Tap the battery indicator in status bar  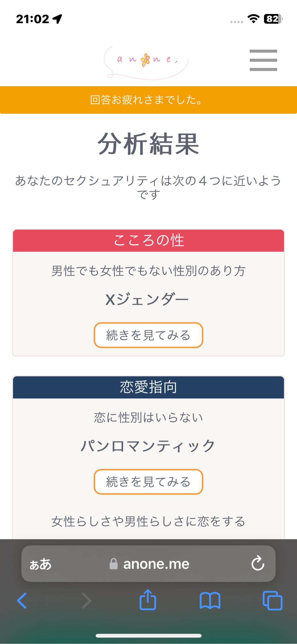click(273, 19)
